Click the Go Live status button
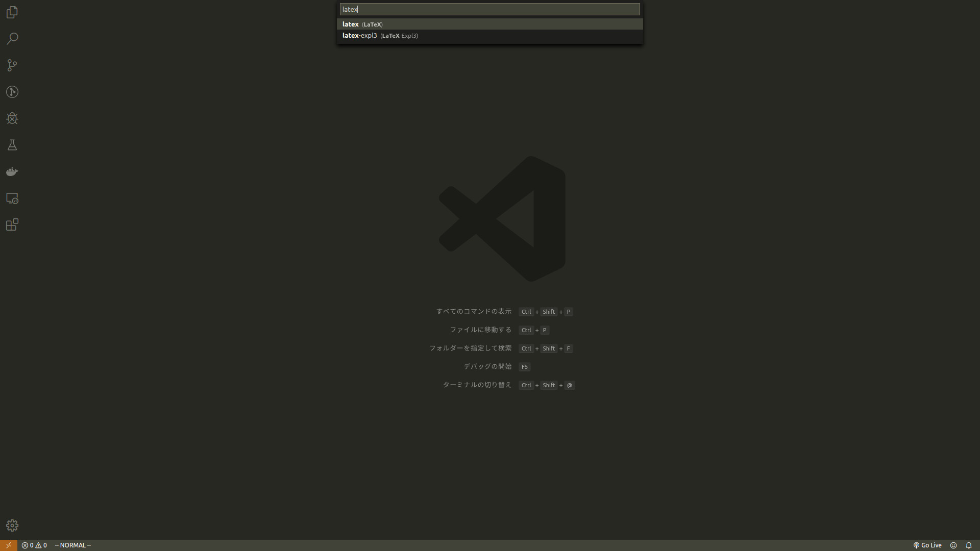The height and width of the screenshot is (551, 980). 927,545
